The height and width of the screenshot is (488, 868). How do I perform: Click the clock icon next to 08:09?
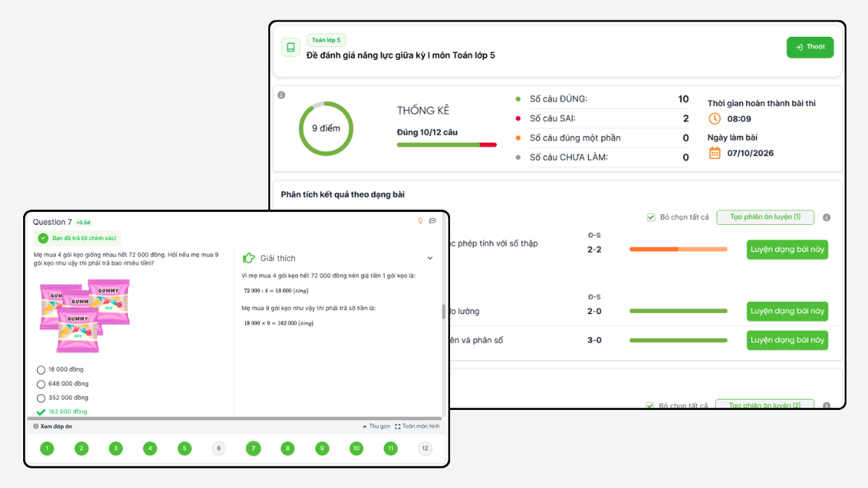(x=715, y=119)
